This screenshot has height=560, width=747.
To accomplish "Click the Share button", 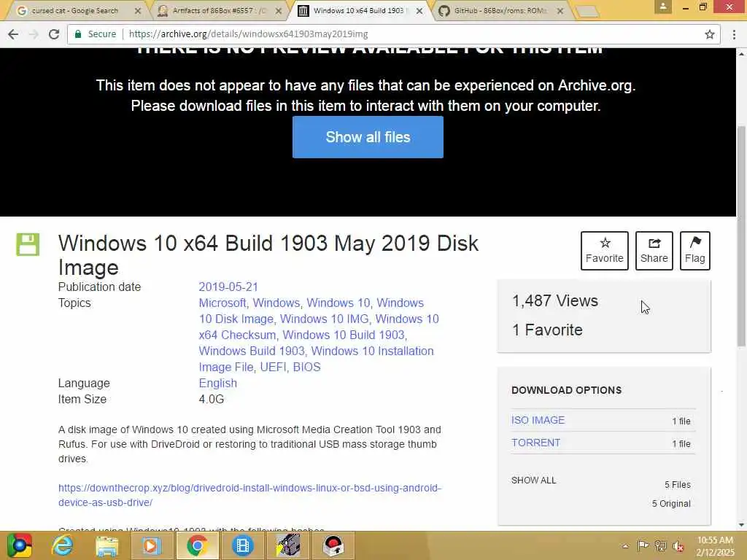I will point(654,251).
